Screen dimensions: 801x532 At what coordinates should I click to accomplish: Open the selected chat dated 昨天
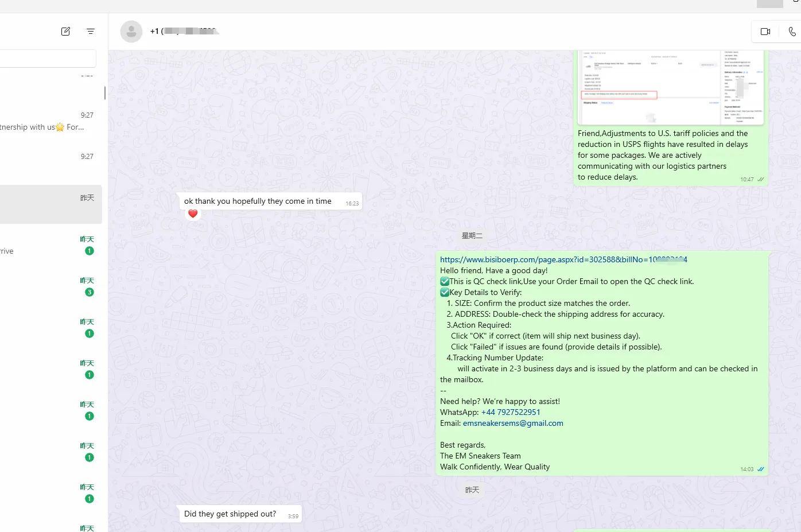click(x=51, y=204)
